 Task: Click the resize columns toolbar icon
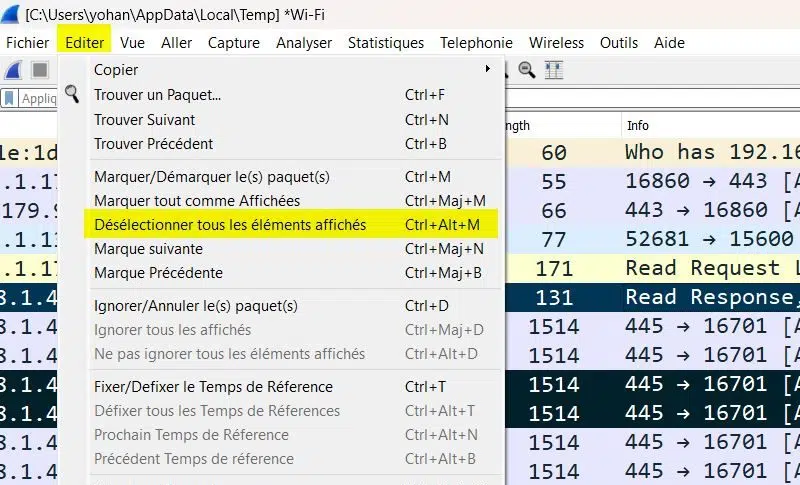point(554,70)
